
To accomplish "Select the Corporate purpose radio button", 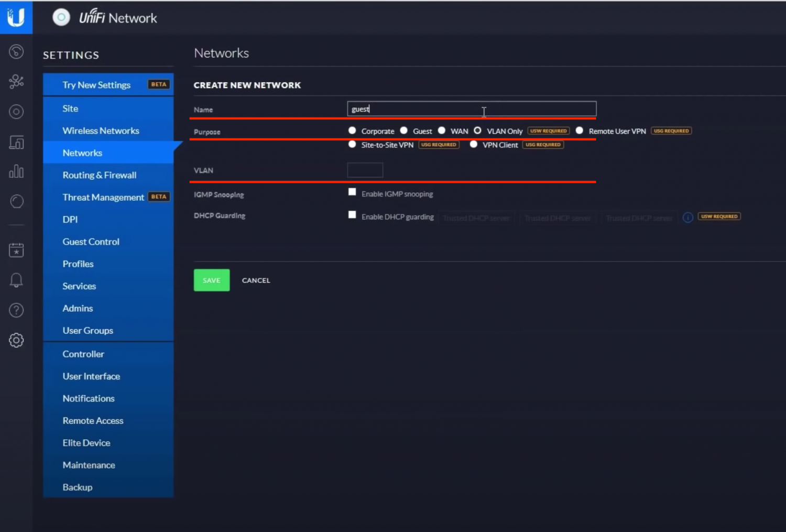I will (352, 131).
